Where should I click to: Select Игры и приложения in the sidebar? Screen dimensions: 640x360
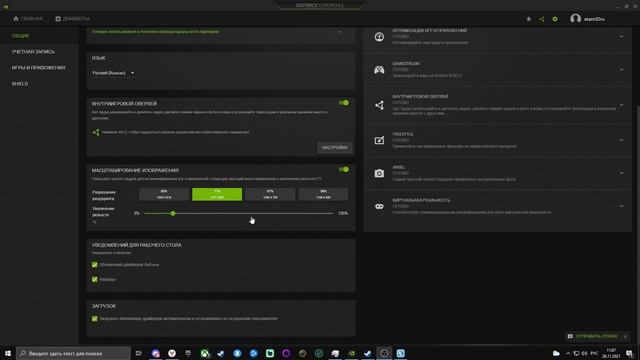(38, 68)
